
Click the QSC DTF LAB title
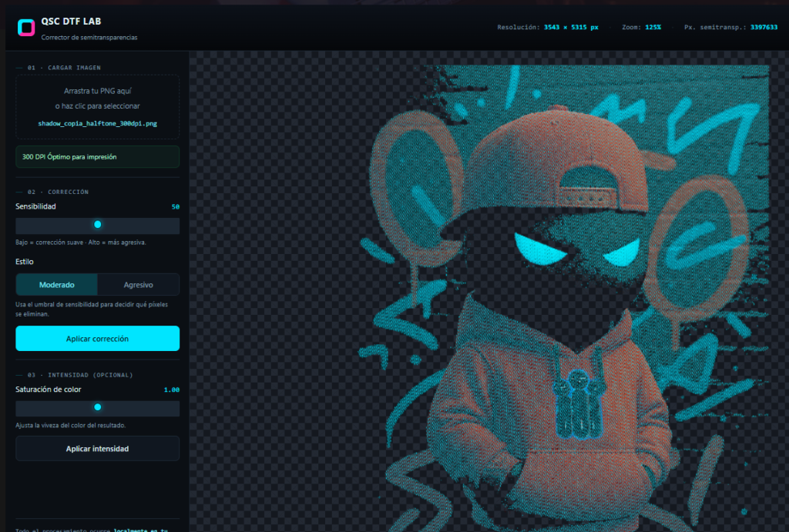point(71,22)
